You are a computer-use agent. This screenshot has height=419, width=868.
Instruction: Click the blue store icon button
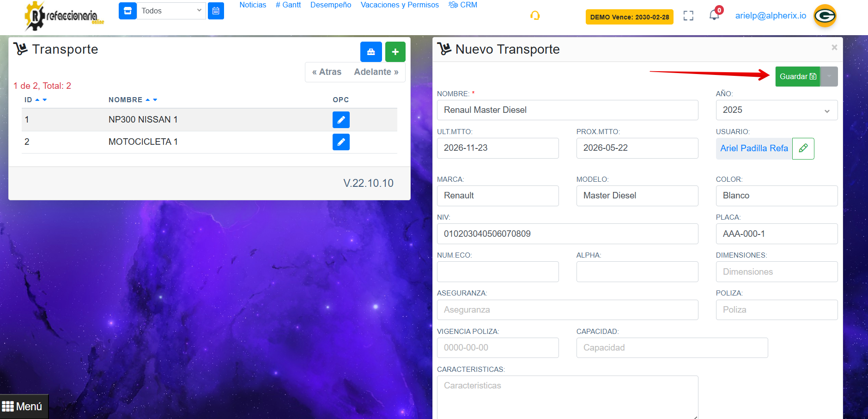point(127,11)
